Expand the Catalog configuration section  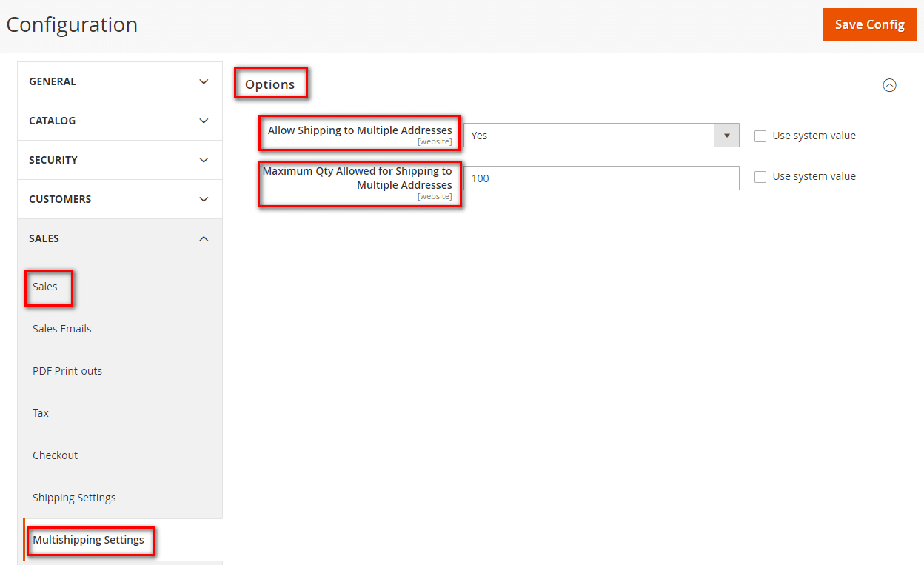pos(119,121)
